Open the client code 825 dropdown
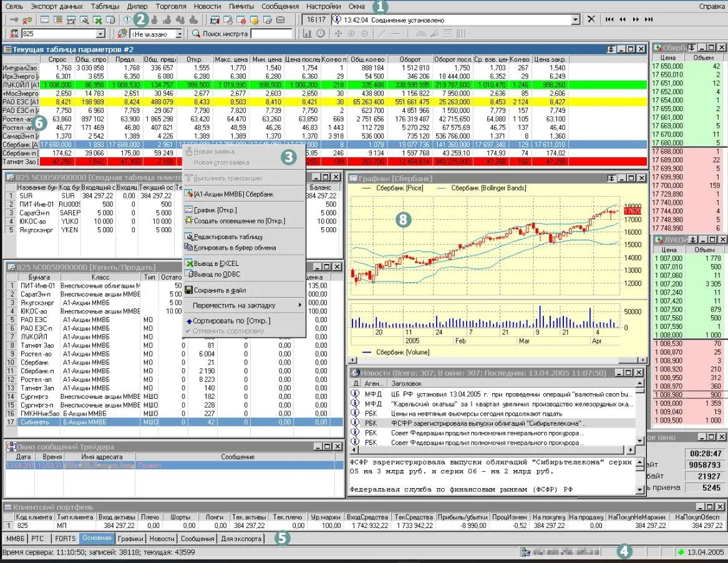The image size is (728, 563). (x=100, y=34)
